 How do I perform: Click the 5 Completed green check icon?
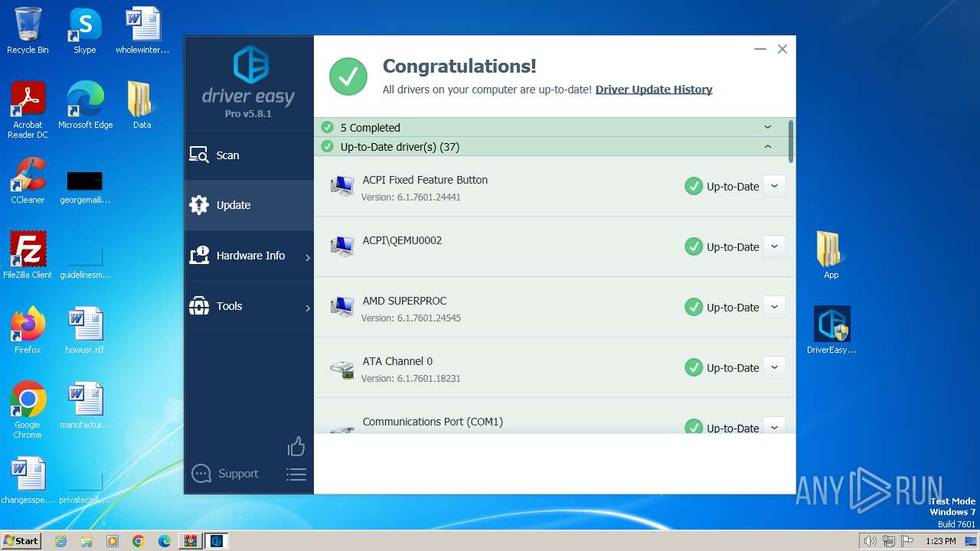[x=327, y=127]
